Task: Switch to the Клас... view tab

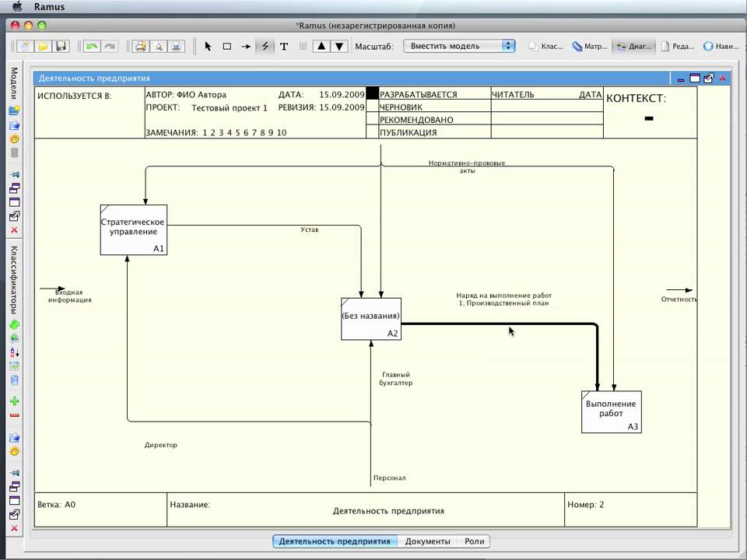Action: (546, 46)
